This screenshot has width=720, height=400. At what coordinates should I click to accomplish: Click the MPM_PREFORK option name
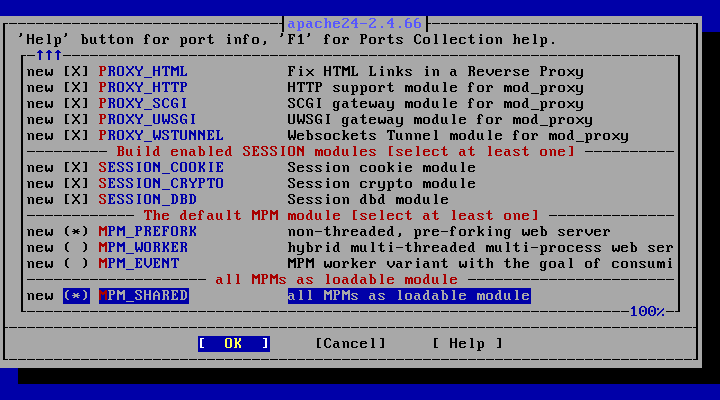pos(147,232)
